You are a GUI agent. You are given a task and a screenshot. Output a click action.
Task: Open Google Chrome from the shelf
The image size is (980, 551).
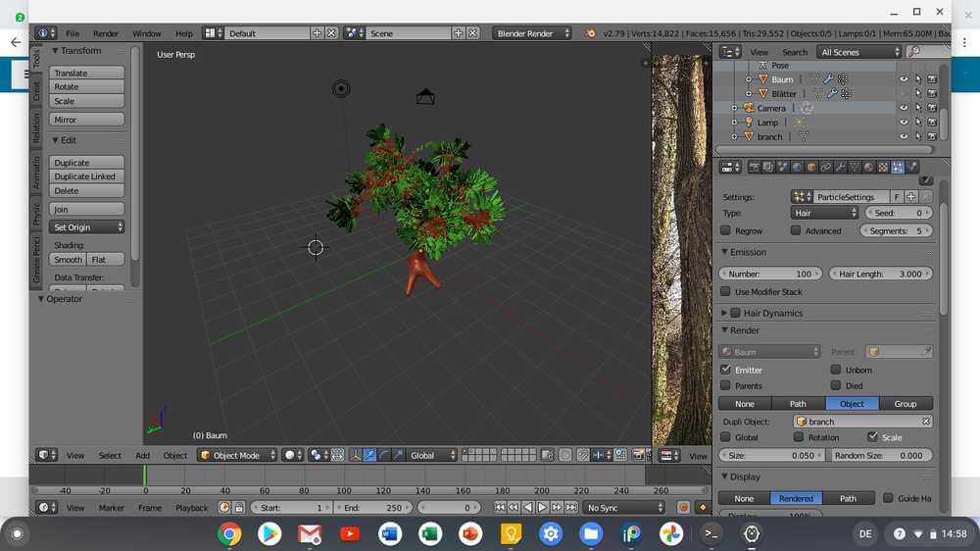coord(230,534)
